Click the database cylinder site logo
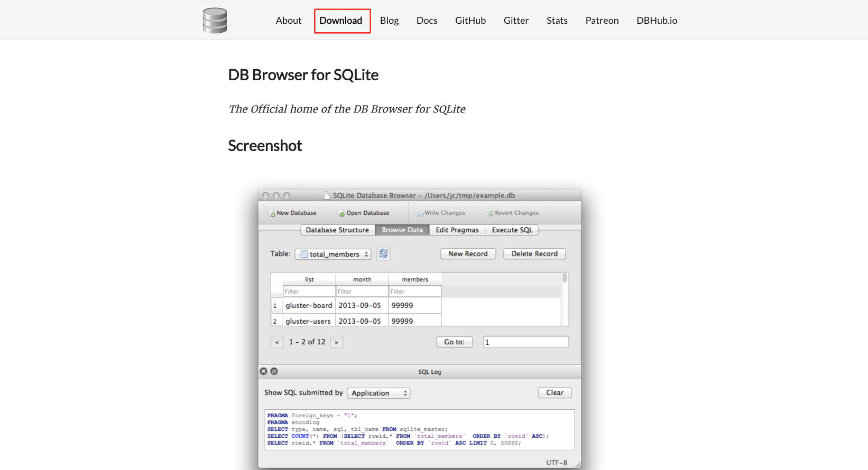Viewport: 868px width, 470px height. (x=215, y=21)
